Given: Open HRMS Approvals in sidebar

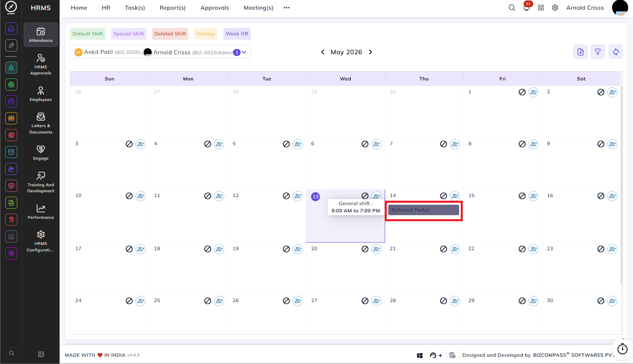Looking at the screenshot, I should (41, 64).
